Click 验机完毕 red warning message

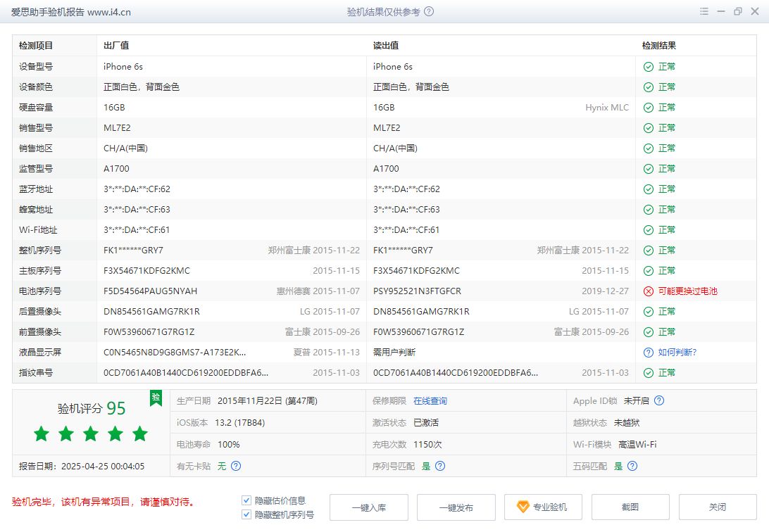coord(103,502)
